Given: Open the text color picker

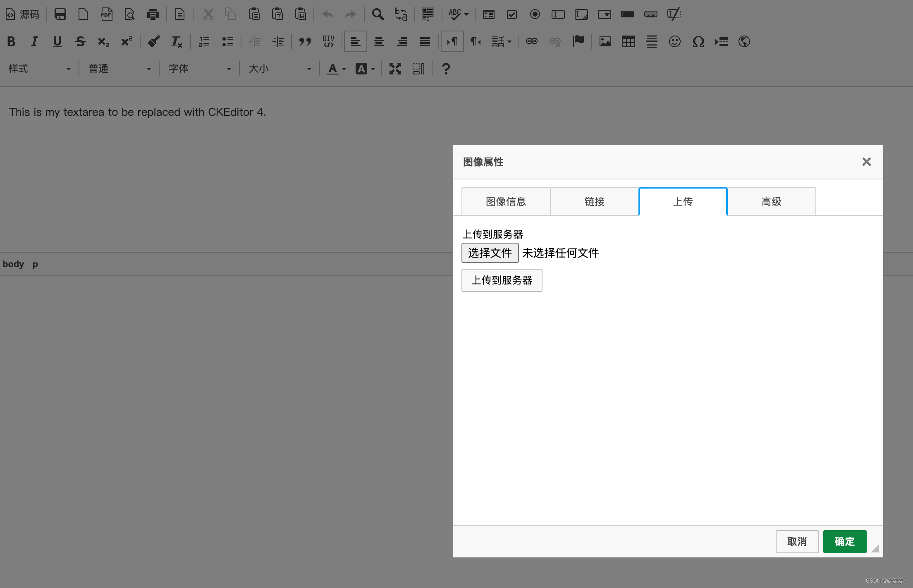Looking at the screenshot, I should (337, 69).
